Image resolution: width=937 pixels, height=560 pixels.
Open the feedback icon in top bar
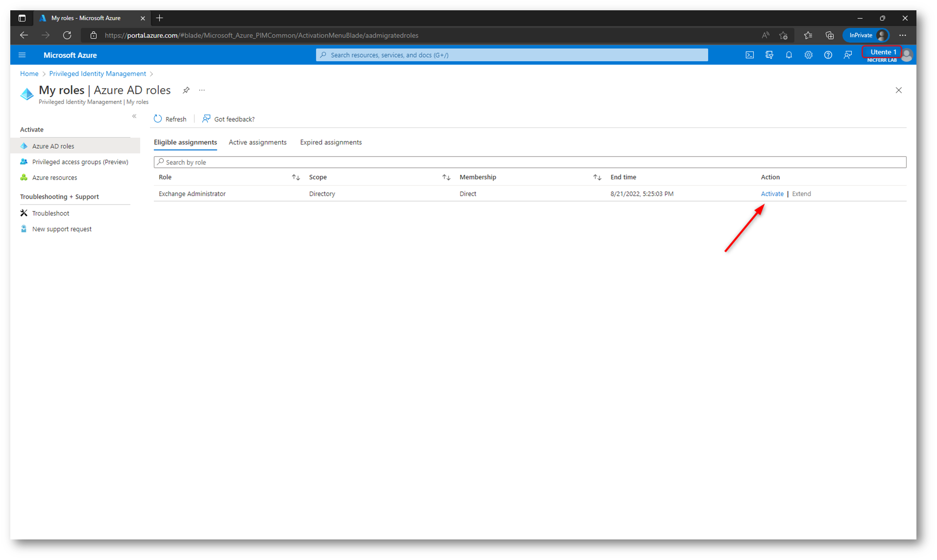(x=847, y=55)
